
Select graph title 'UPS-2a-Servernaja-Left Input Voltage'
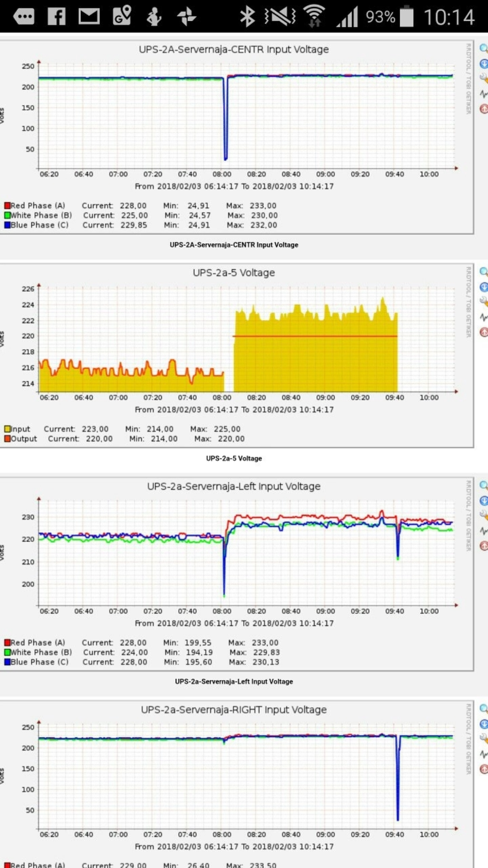tap(234, 486)
